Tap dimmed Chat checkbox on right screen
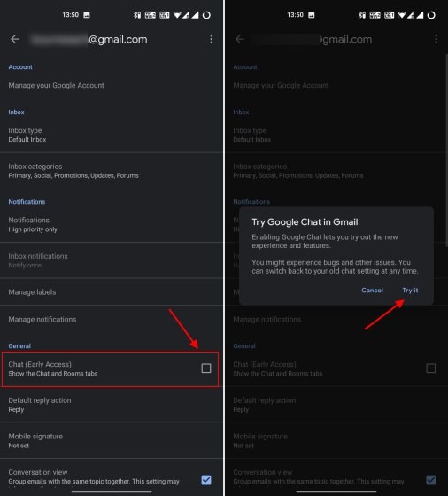448x496 pixels. [x=431, y=368]
